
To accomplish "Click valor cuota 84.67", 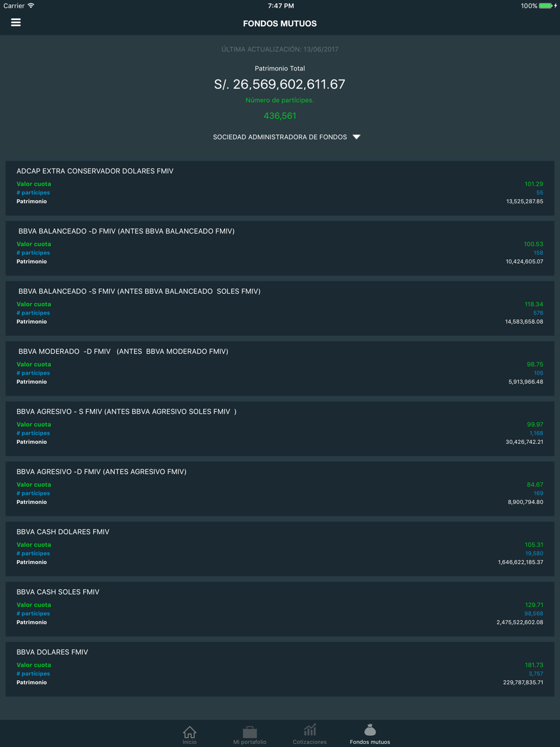I will tap(535, 485).
